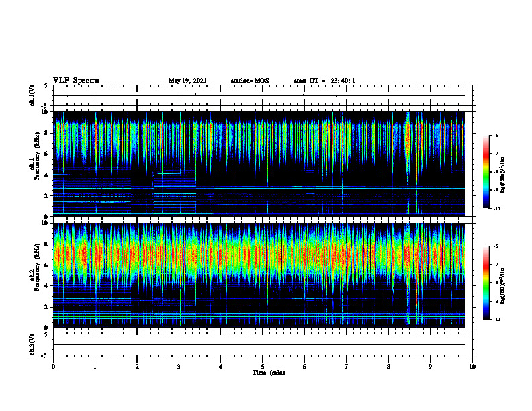Click the log(PSD) label of the lower color bar
This screenshot has width=532, height=411.
click(503, 285)
